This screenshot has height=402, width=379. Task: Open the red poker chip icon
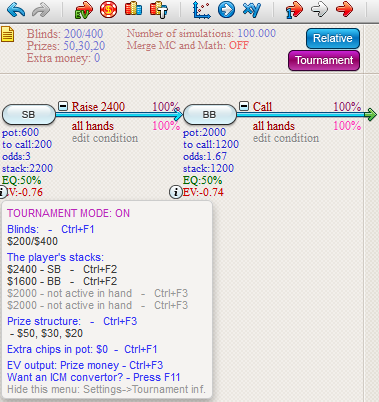point(109,10)
